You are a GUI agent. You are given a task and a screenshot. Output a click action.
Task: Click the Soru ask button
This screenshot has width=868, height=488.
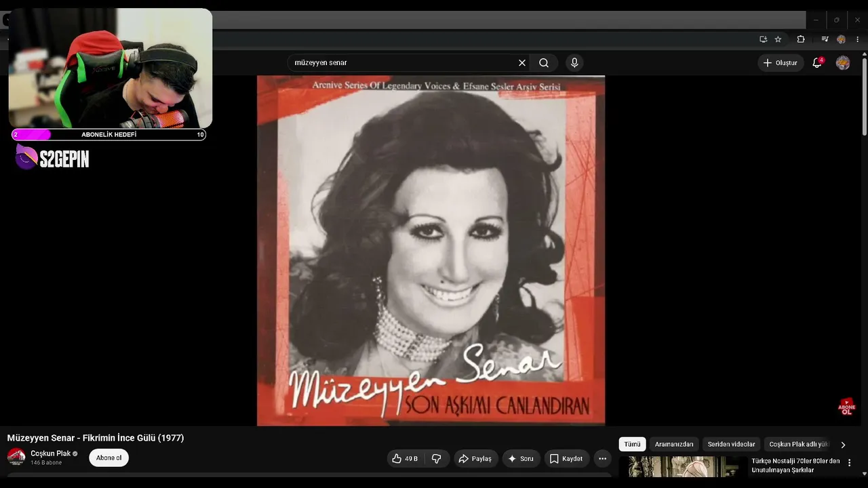point(521,459)
